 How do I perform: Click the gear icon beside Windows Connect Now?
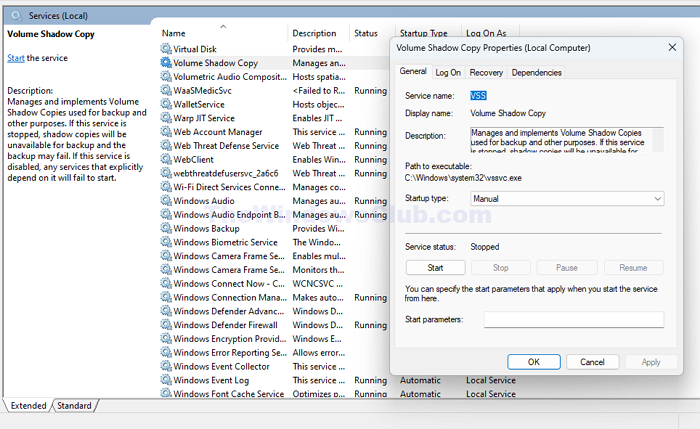[x=166, y=283]
